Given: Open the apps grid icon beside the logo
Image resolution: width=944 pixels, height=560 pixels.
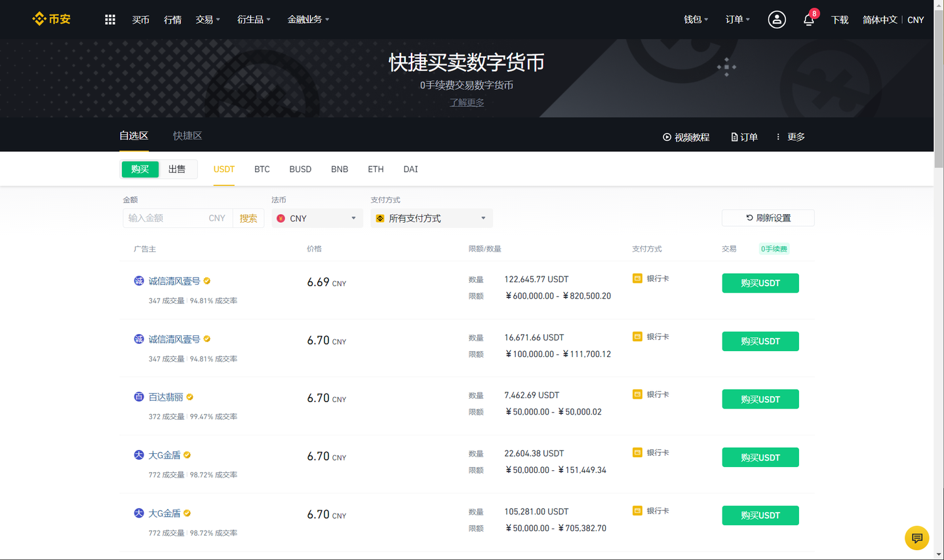Looking at the screenshot, I should click(109, 19).
